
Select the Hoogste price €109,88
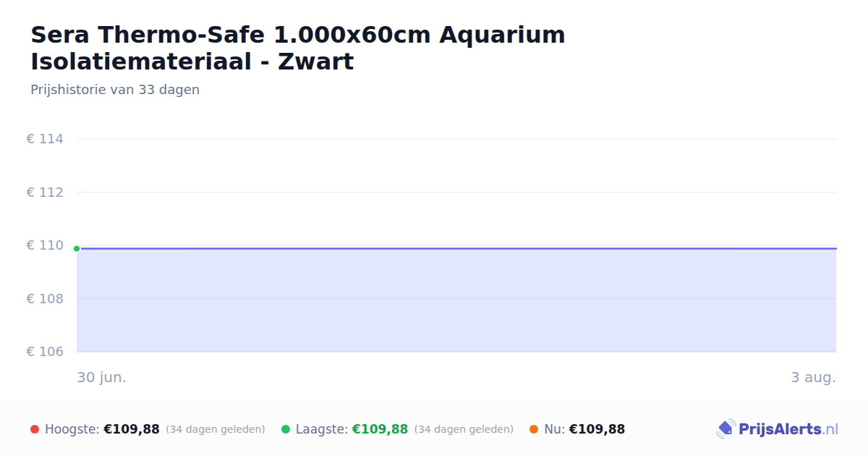pos(132,429)
